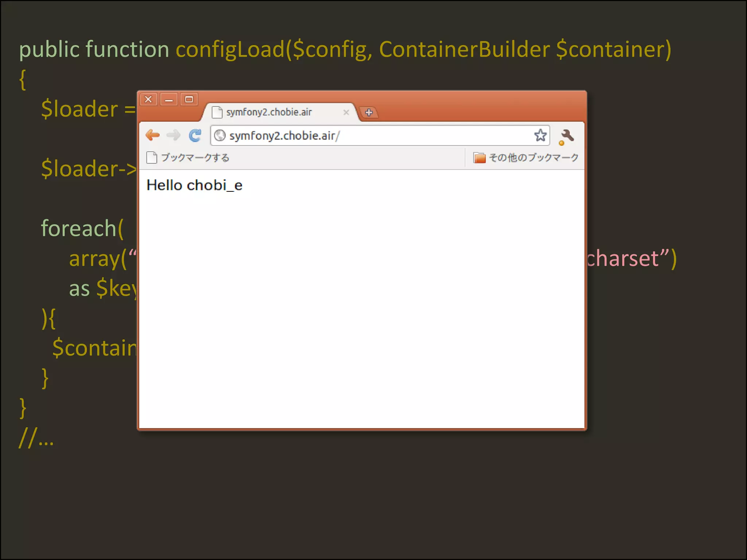
Task: Click the browser back arrow
Action: pyautogui.click(x=152, y=135)
